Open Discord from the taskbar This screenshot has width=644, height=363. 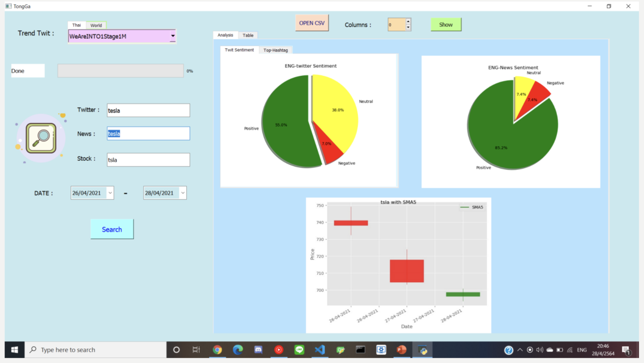click(258, 350)
